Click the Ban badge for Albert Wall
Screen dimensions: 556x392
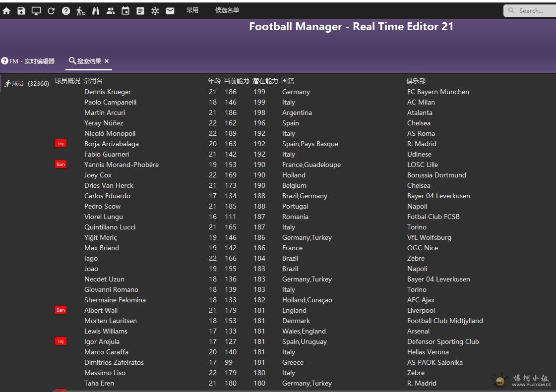pyautogui.click(x=61, y=310)
